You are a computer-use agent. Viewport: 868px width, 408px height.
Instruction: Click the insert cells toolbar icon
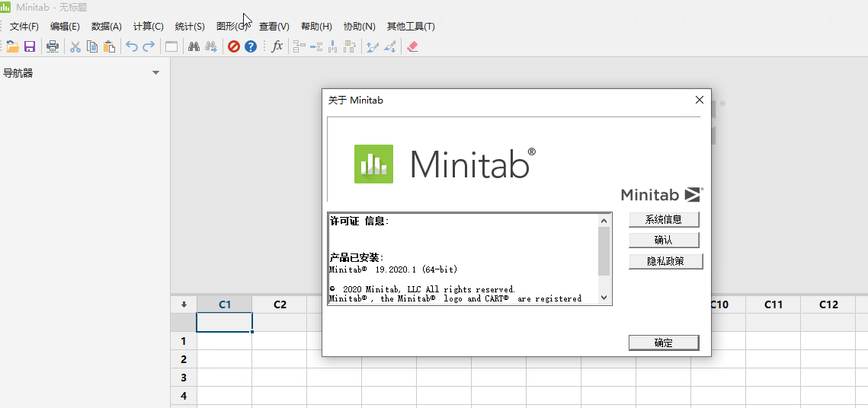point(299,46)
